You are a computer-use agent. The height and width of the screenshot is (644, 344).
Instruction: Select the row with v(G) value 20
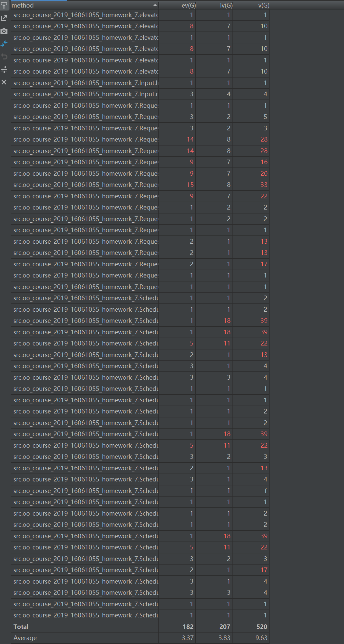coord(85,173)
